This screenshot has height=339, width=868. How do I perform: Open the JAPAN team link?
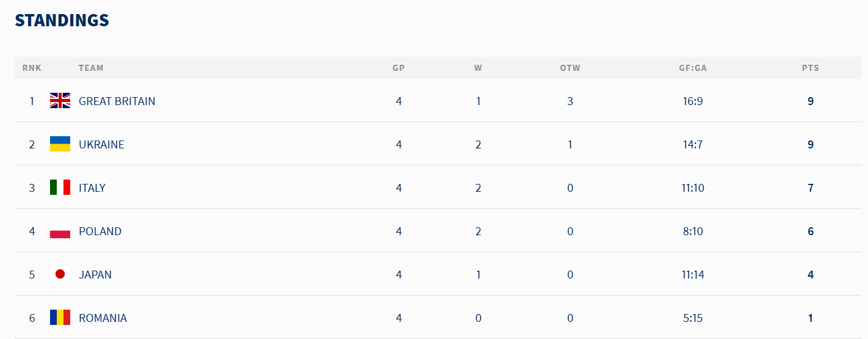[x=95, y=274]
